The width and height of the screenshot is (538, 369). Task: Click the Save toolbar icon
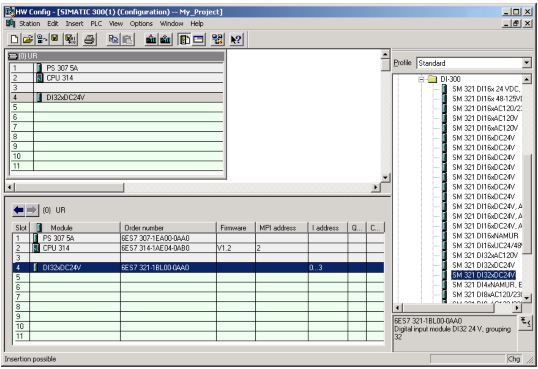pos(55,39)
